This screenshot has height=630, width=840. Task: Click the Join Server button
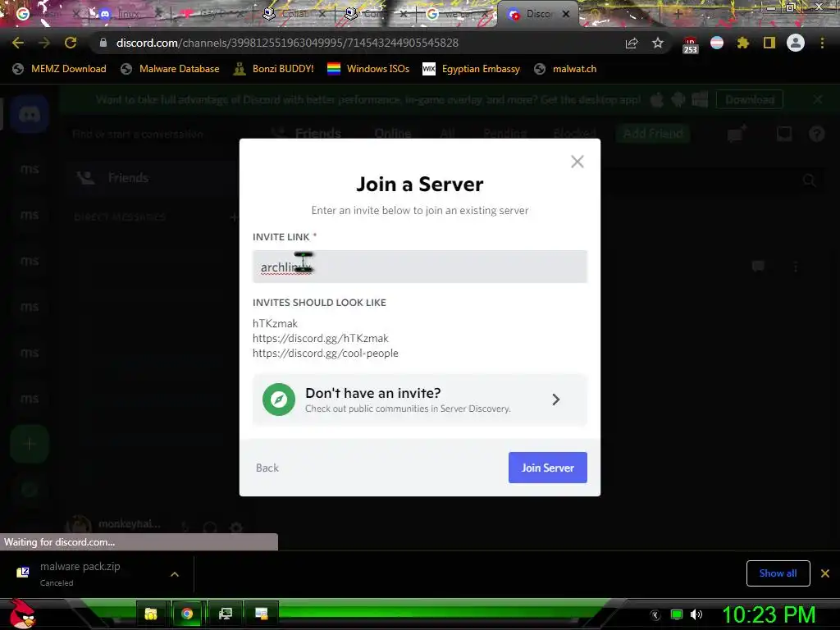click(x=547, y=468)
